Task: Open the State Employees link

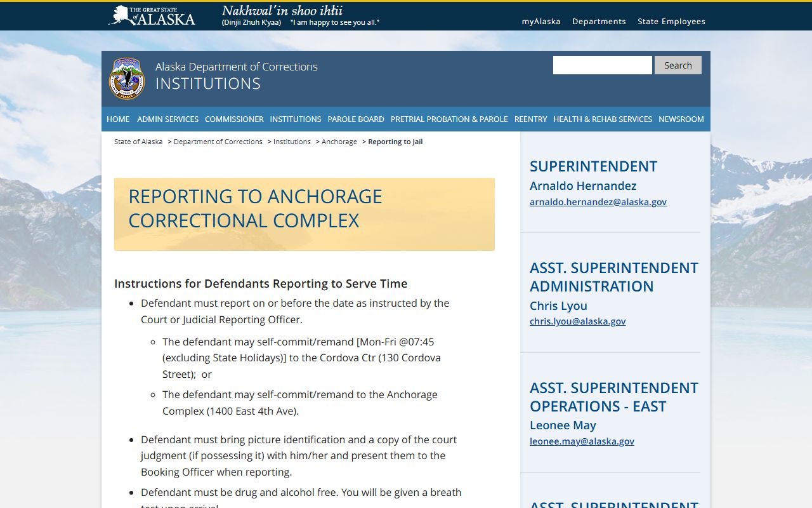Action: coord(671,22)
